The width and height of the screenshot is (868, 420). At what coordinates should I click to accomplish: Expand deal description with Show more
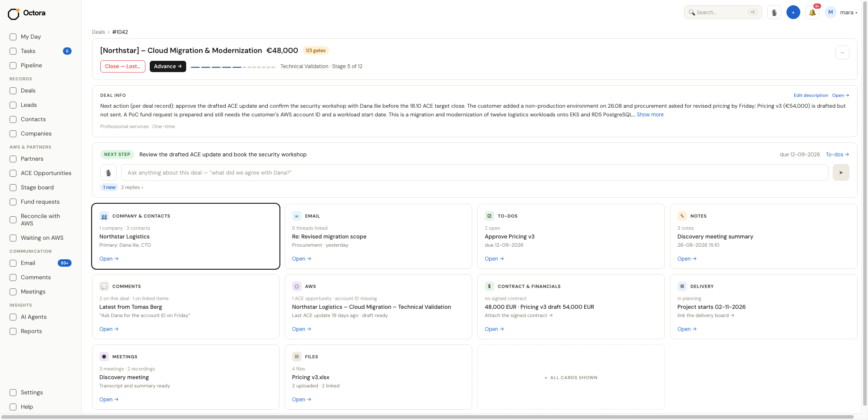pos(650,115)
